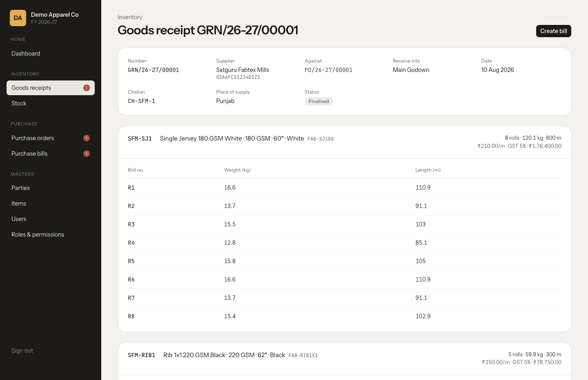Viewport: 588px width, 380px height.
Task: Click roll R8 row label
Action: 131,316
